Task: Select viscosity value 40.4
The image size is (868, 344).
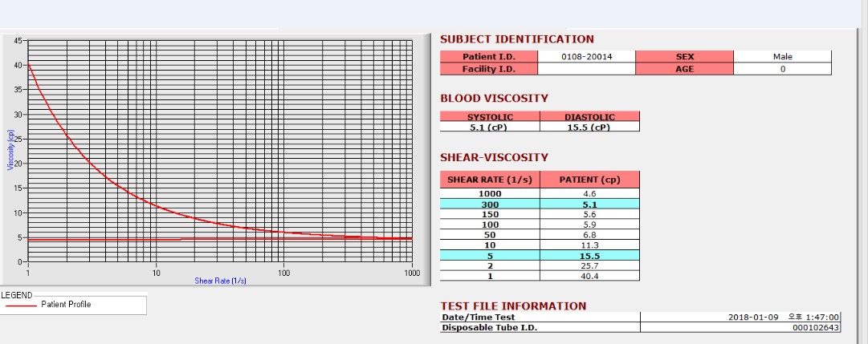Action: pyautogui.click(x=589, y=276)
